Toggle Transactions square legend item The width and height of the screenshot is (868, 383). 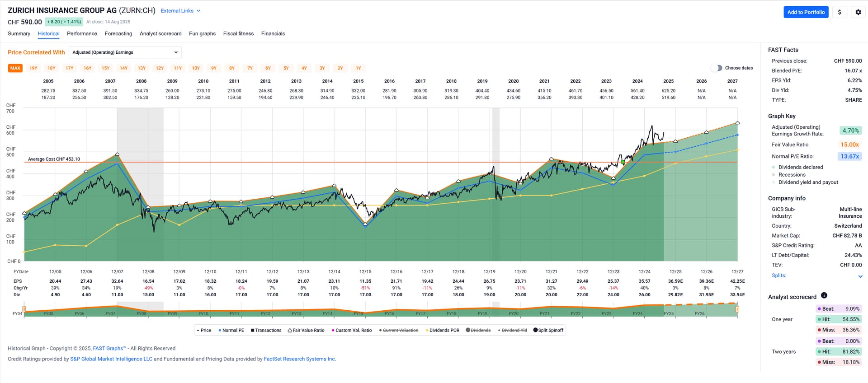pyautogui.click(x=266, y=330)
